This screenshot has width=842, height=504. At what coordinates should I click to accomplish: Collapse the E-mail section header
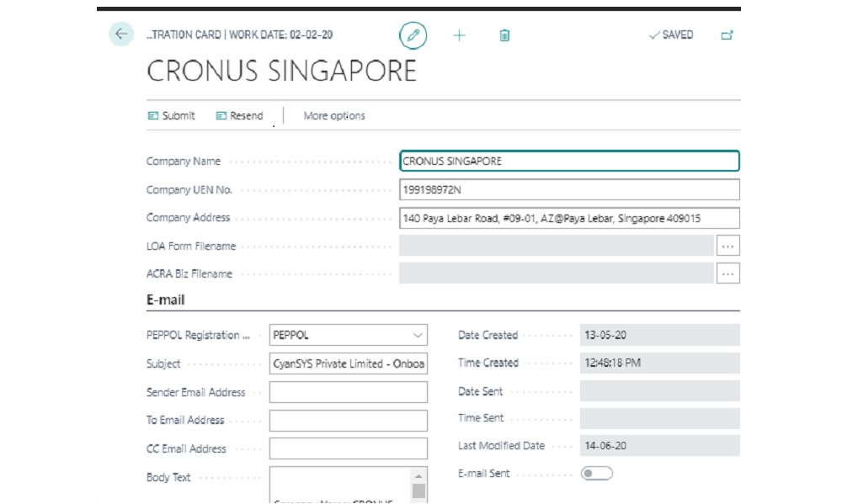[165, 300]
